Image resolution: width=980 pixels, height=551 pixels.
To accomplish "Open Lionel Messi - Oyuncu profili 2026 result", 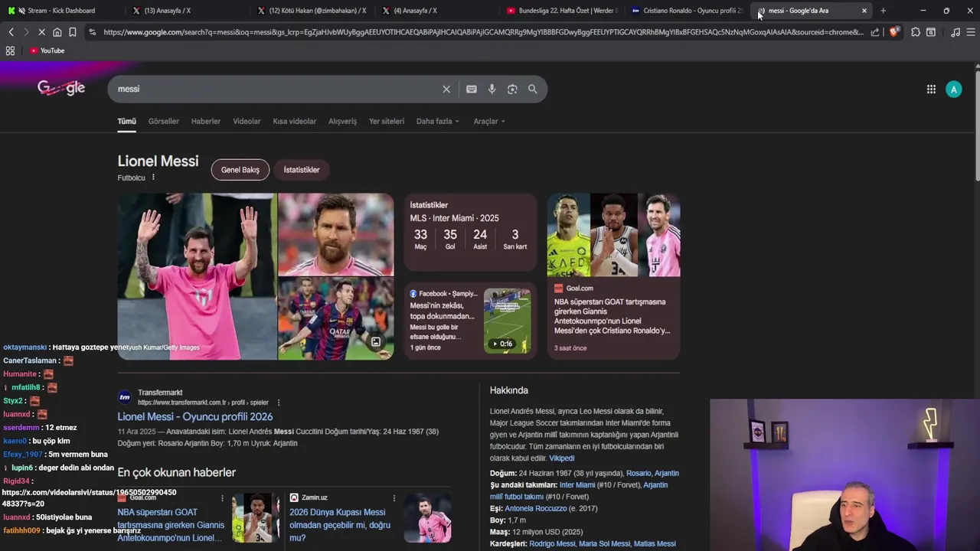I will click(x=195, y=417).
